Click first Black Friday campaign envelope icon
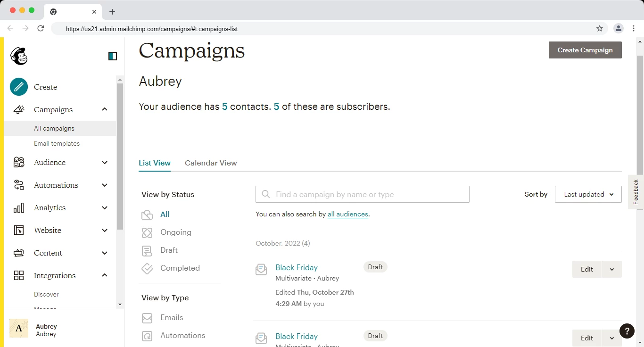 261,269
